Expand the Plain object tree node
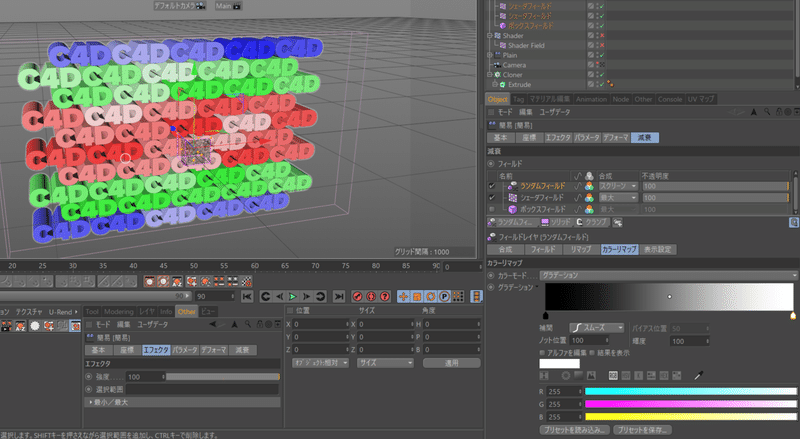This screenshot has height=439, width=800. click(490, 55)
